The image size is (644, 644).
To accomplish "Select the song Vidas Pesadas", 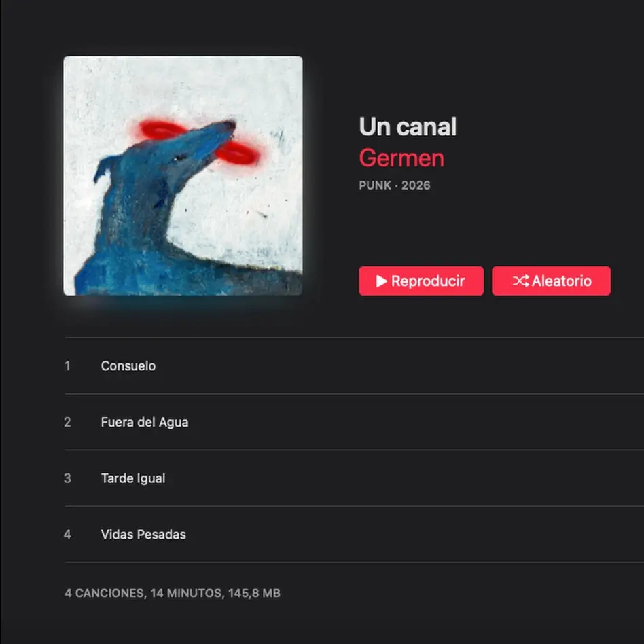I will [x=355, y=535].
